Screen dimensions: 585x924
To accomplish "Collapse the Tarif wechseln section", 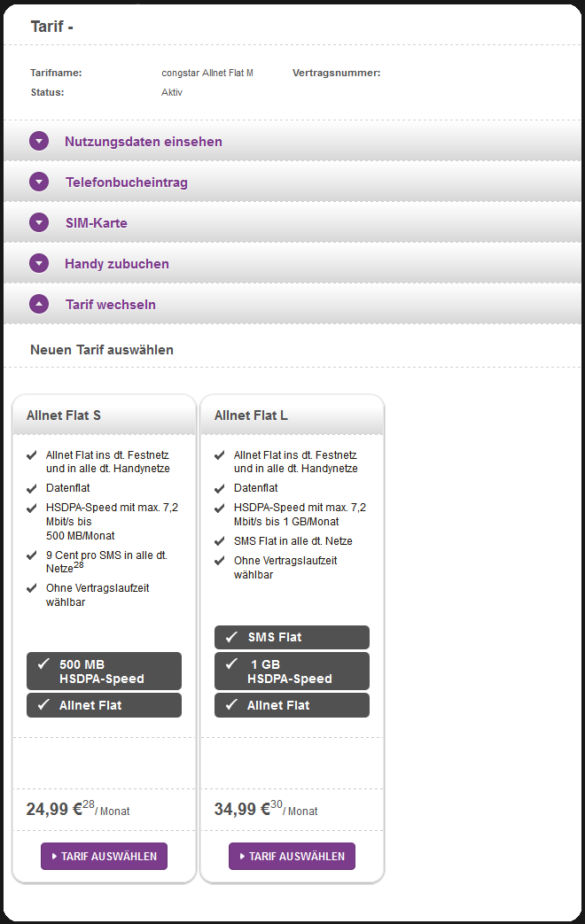I will coord(110,305).
